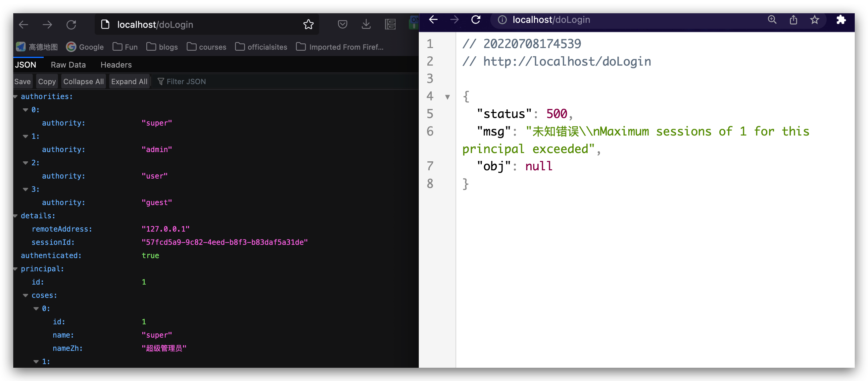Open zoom magnifier in Chrome address bar

click(x=772, y=20)
